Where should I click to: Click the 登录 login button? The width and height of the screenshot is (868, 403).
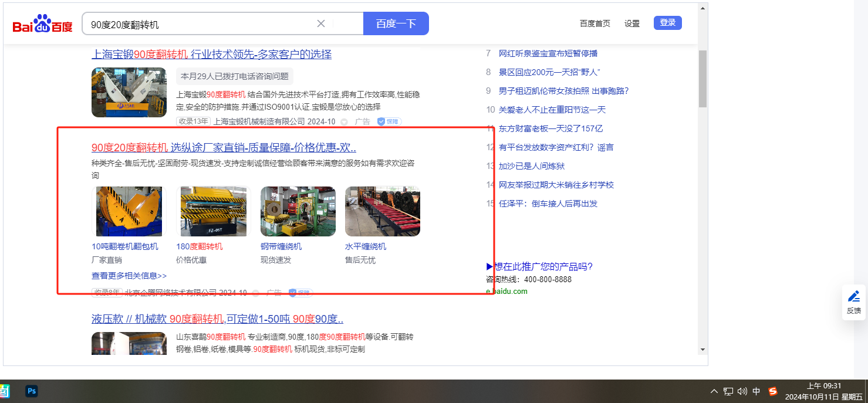668,23
